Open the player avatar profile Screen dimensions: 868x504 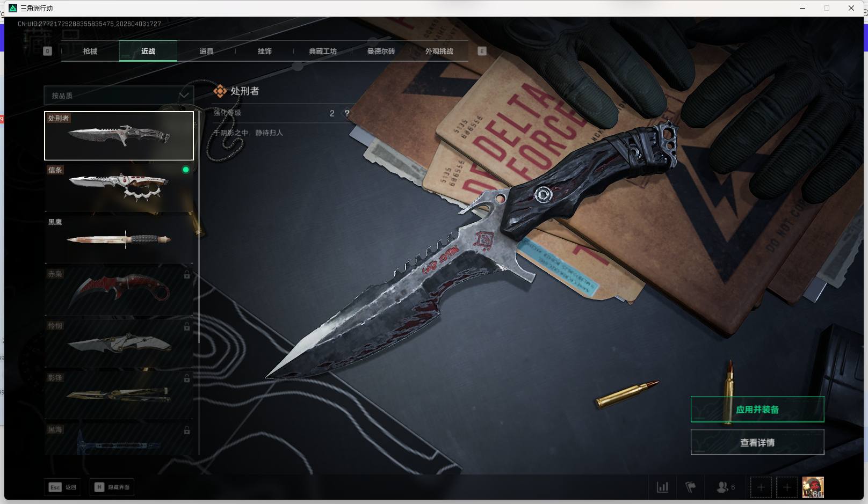point(813,487)
